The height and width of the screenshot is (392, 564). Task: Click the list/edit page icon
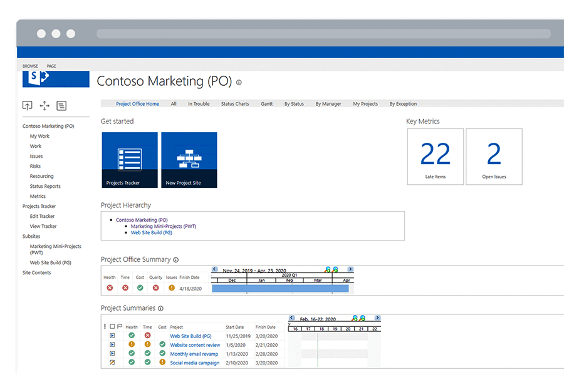point(61,106)
